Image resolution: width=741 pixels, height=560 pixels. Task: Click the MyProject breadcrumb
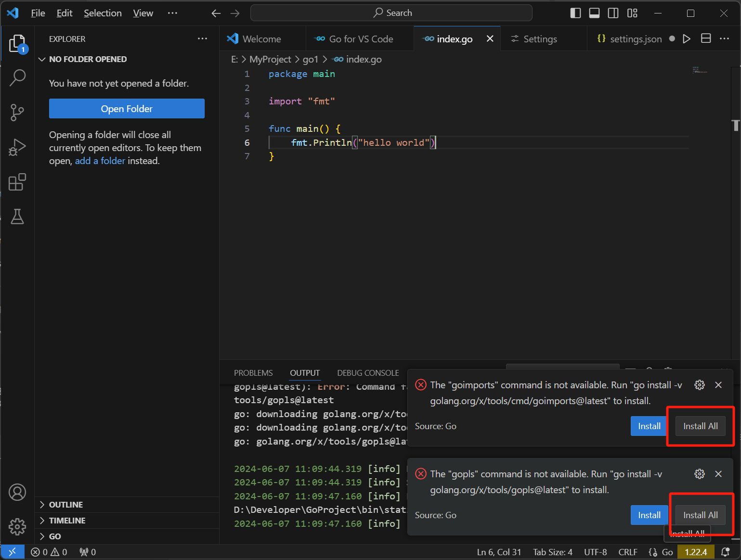tap(270, 59)
